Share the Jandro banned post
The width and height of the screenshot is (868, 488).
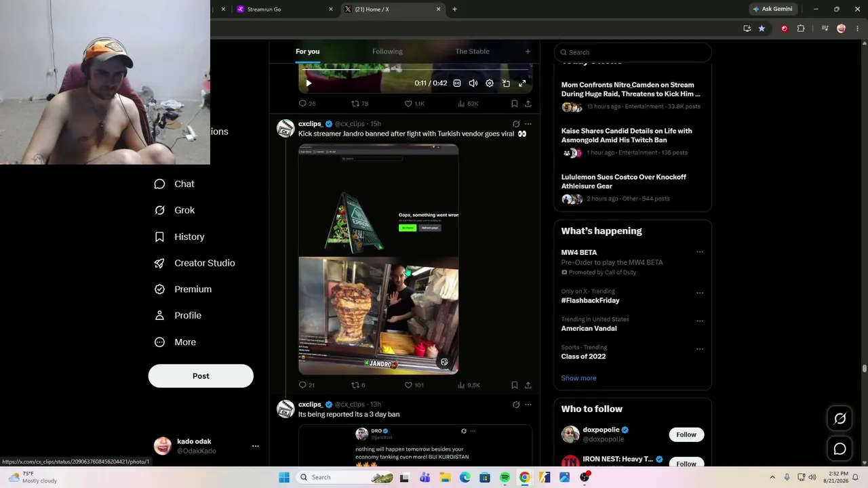point(528,385)
